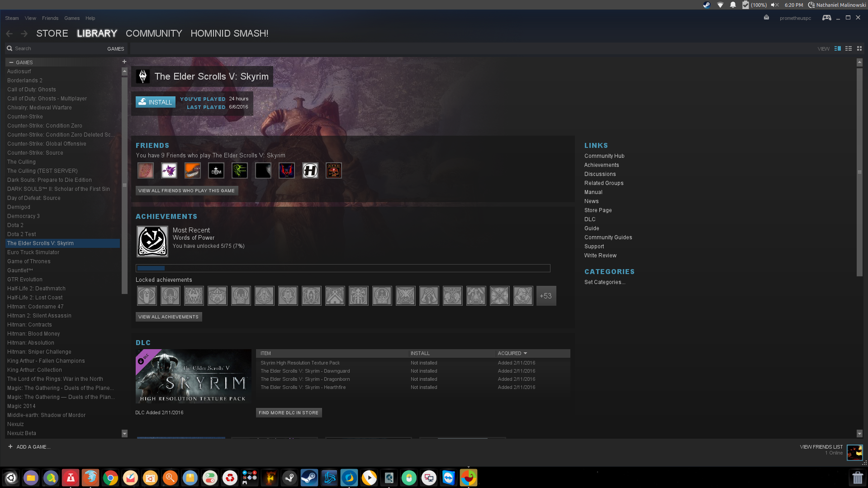868x488 pixels.
Task: Expand the +53 hidden locked achievements
Action: coord(546,296)
